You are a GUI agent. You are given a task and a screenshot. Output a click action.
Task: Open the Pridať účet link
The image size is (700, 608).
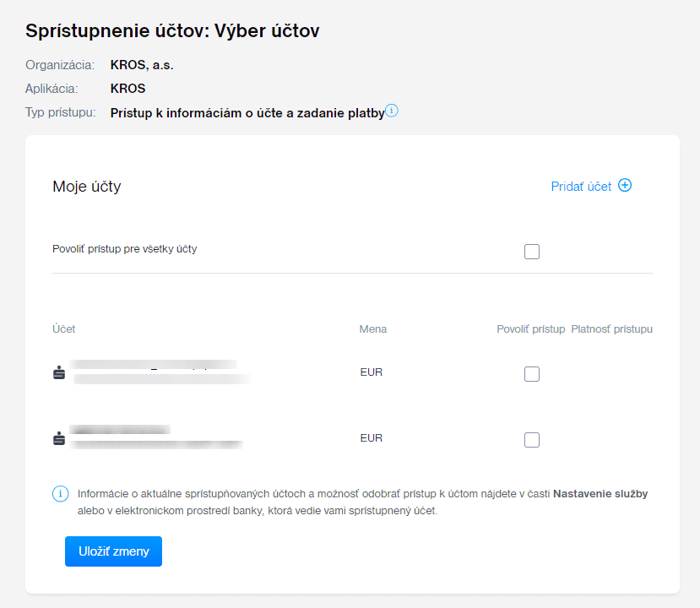[x=581, y=187]
